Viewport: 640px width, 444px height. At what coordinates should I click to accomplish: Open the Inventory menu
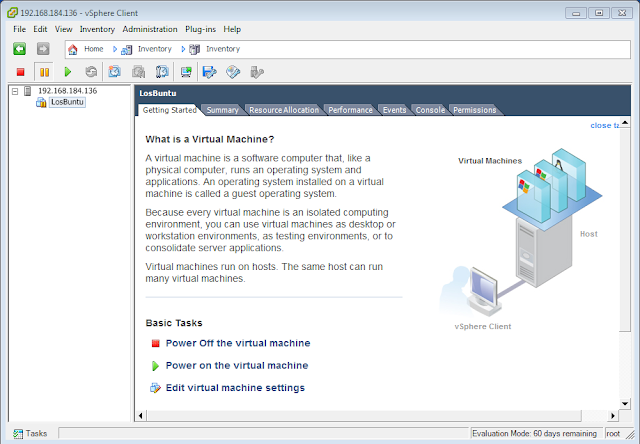point(97,29)
